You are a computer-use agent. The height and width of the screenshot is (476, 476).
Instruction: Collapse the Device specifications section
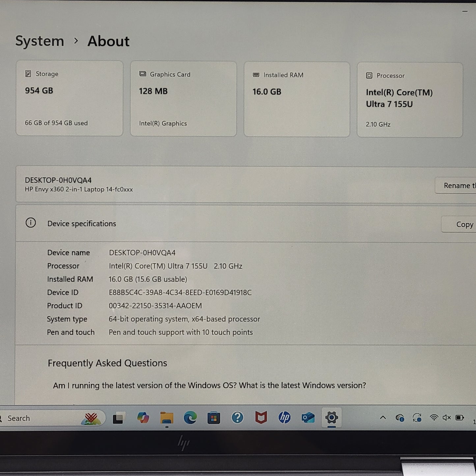point(81,223)
